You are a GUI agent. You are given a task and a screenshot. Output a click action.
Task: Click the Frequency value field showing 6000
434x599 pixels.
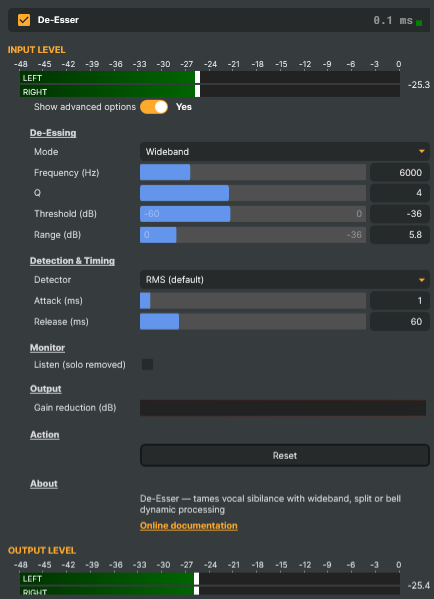(x=400, y=172)
